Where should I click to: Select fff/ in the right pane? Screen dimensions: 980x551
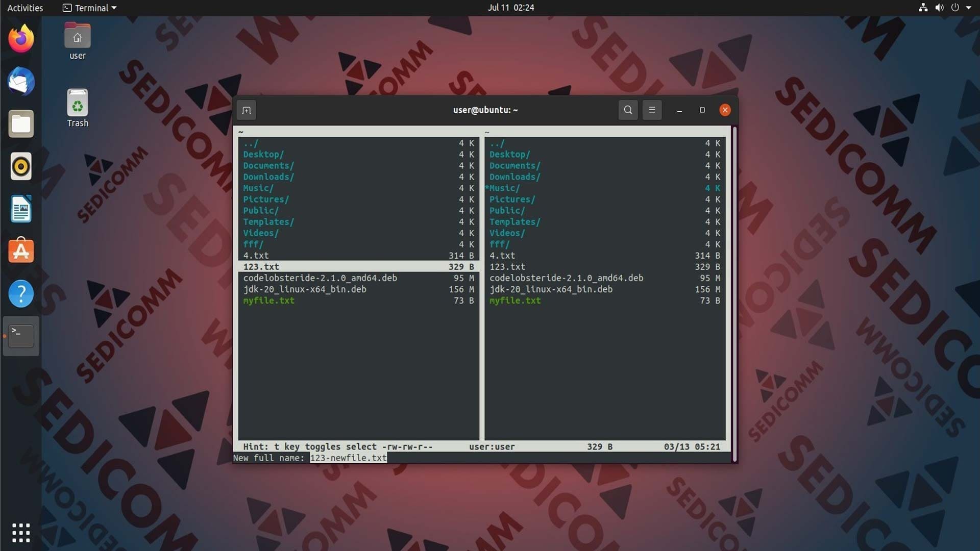point(605,244)
